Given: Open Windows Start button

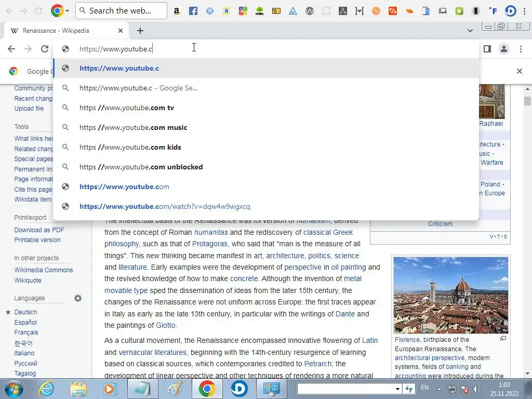Looking at the screenshot, I should point(14,389).
